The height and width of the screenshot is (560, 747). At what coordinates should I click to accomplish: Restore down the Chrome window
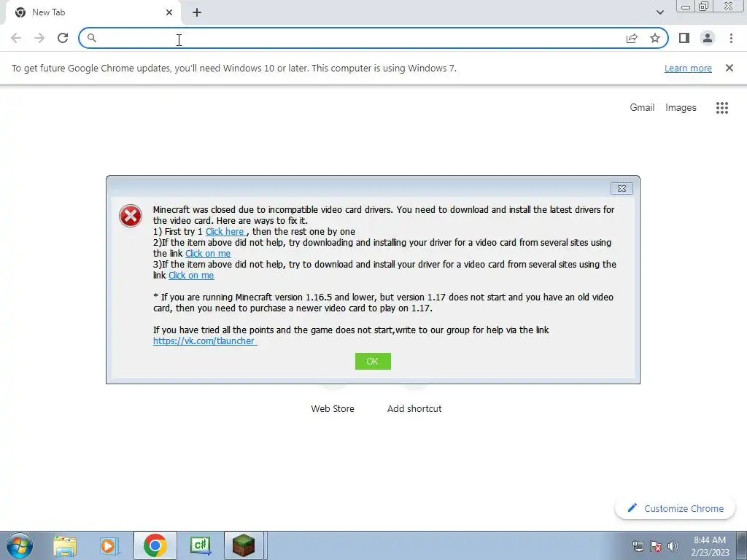click(703, 6)
